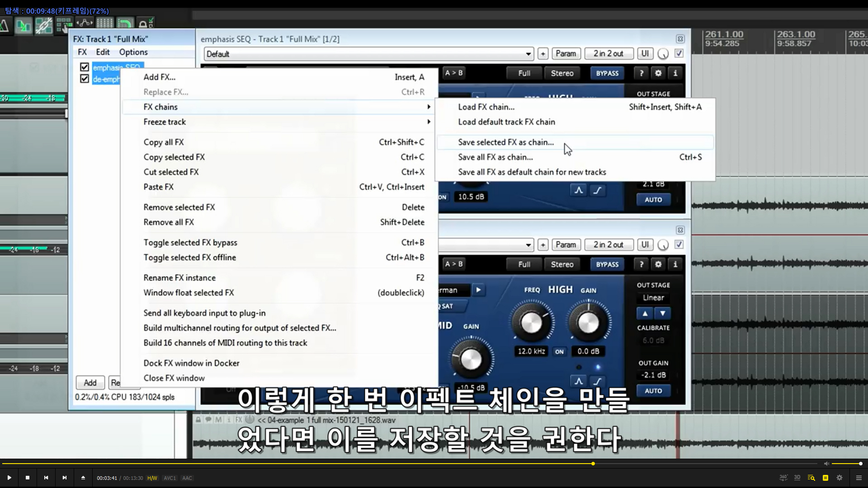This screenshot has height=488, width=868.
Task: Select shelf filter shape in upper plugin
Action: pyautogui.click(x=597, y=190)
